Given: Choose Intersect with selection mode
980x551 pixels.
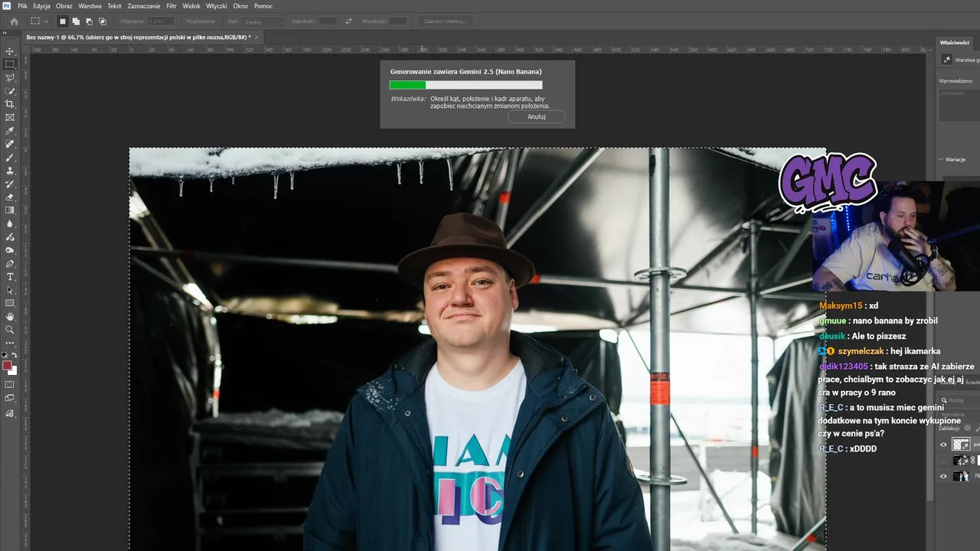Looking at the screenshot, I should click(x=102, y=21).
